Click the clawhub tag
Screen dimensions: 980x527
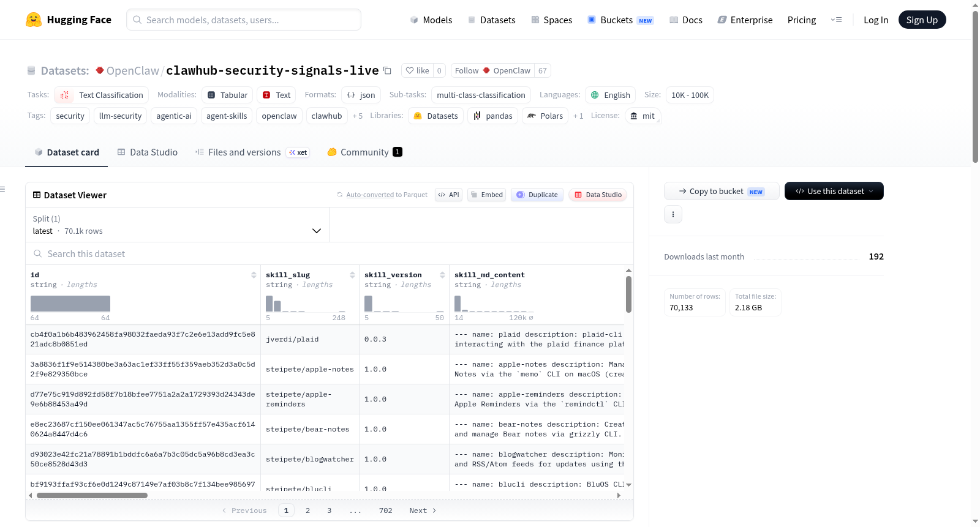click(x=326, y=116)
